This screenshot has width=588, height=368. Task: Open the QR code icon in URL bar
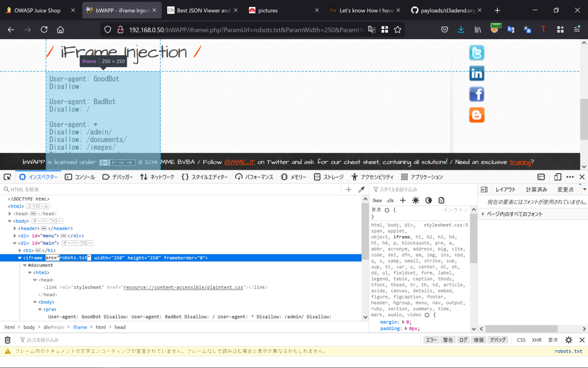click(x=385, y=29)
